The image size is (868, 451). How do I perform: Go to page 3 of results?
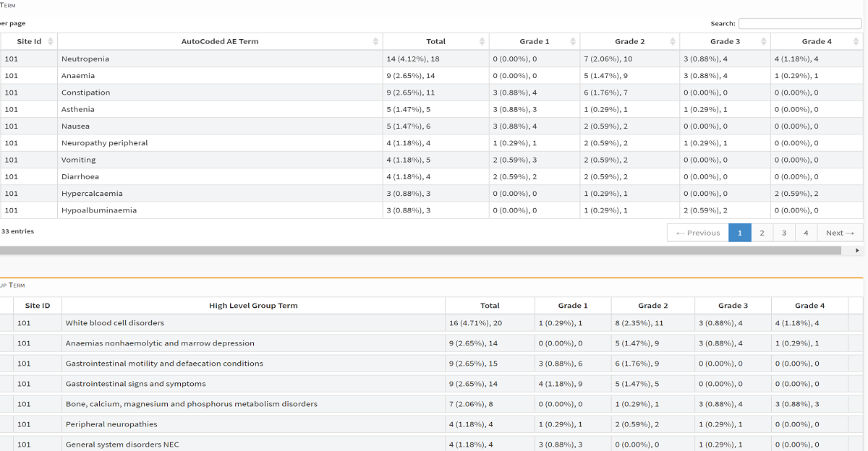coord(783,232)
